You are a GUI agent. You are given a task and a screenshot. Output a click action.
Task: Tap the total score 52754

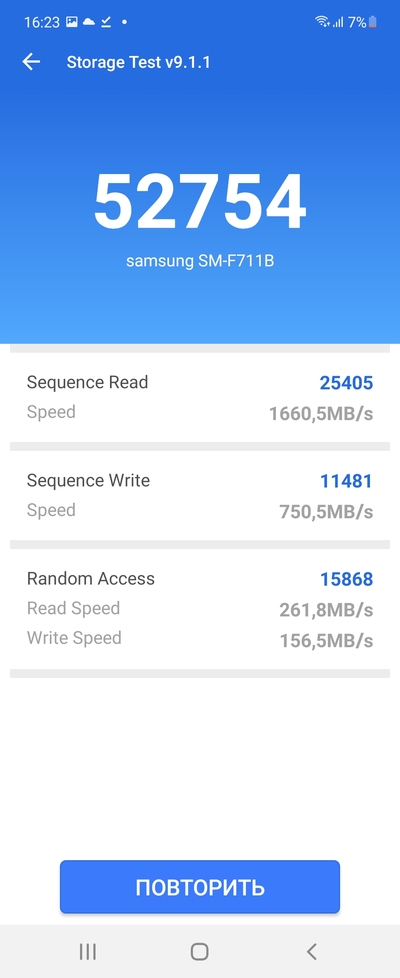click(200, 203)
